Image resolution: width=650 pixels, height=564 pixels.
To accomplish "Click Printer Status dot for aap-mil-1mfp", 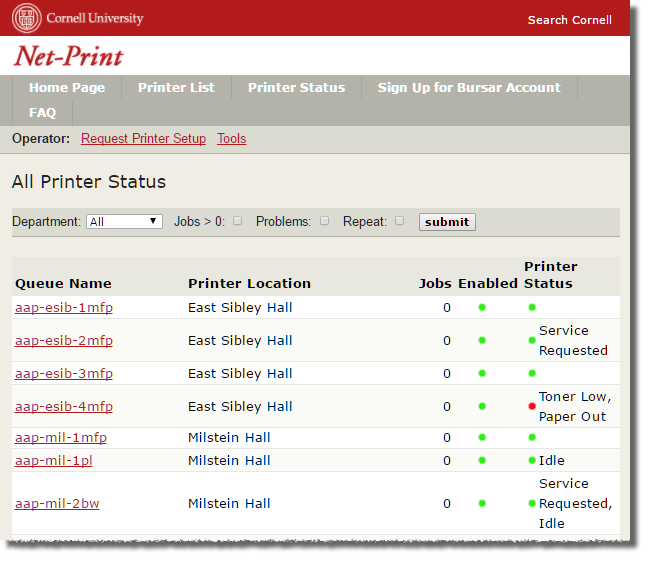I will tap(532, 437).
